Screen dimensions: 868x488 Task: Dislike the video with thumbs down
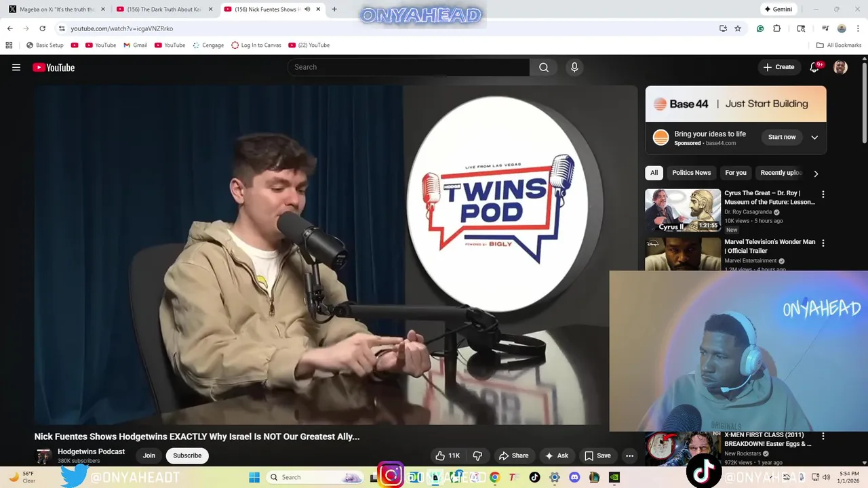477,455
